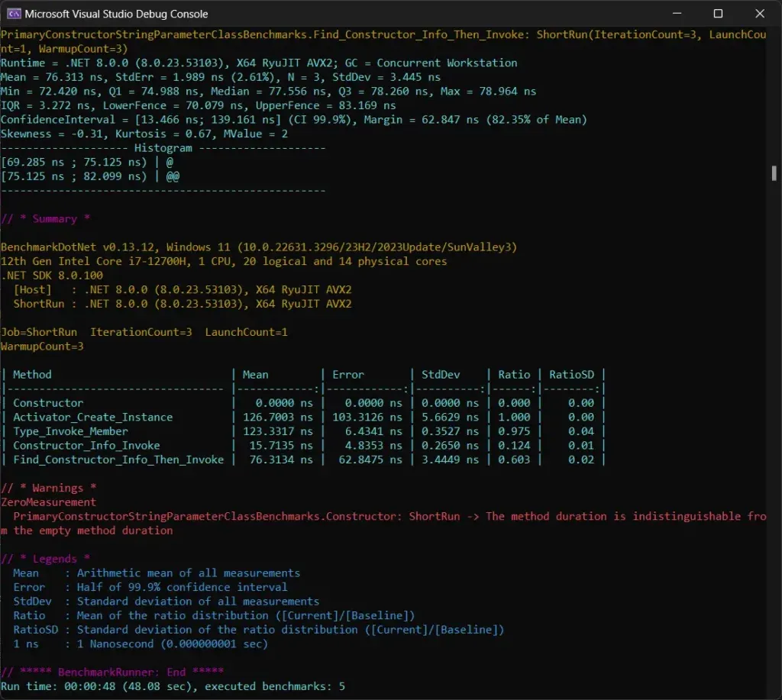This screenshot has height=700, width=782.
Task: Click the ratio value '0.603'
Action: 514,460
